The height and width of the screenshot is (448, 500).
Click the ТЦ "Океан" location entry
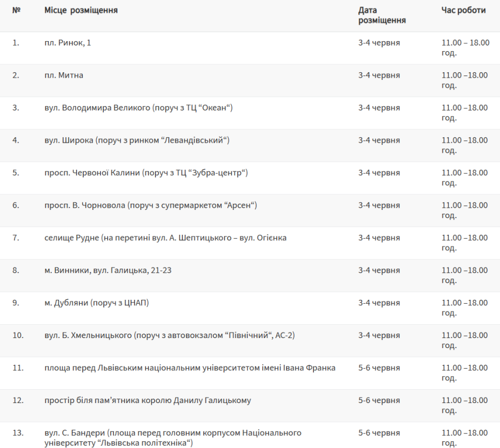coord(138,108)
